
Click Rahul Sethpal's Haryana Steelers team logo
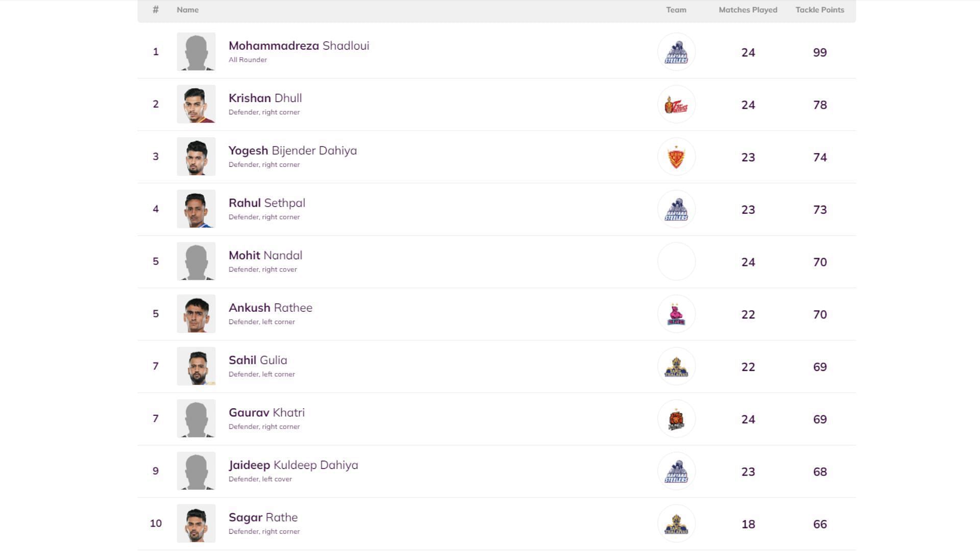pos(676,209)
